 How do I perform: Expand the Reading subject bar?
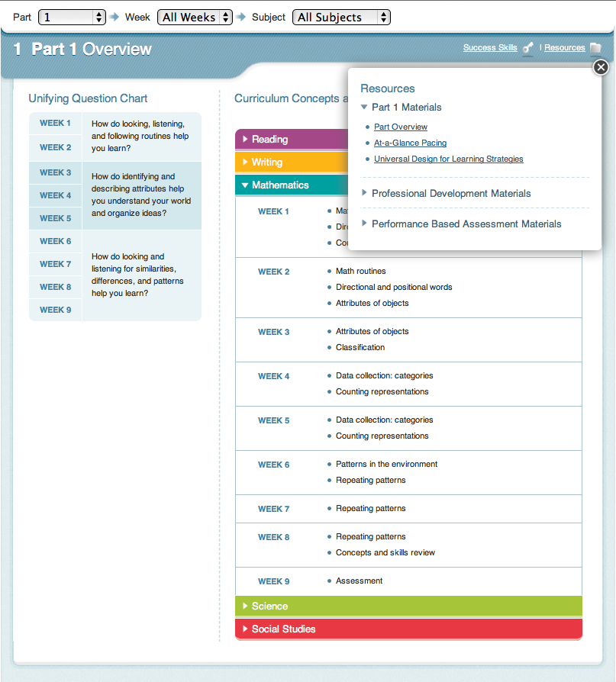coord(292,139)
